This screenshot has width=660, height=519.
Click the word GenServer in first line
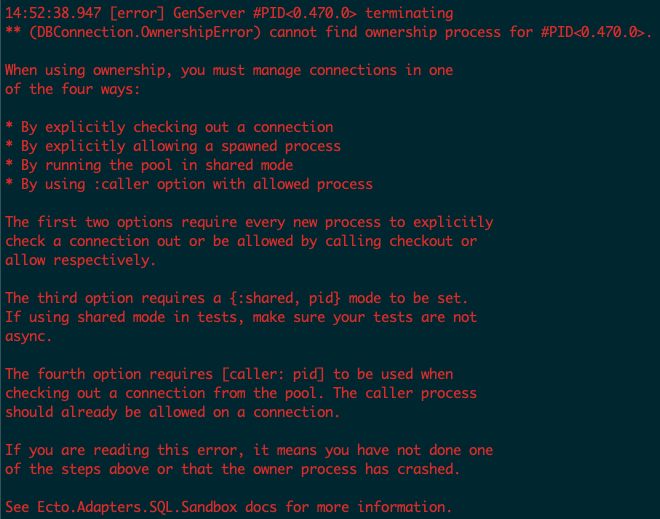tap(209, 13)
